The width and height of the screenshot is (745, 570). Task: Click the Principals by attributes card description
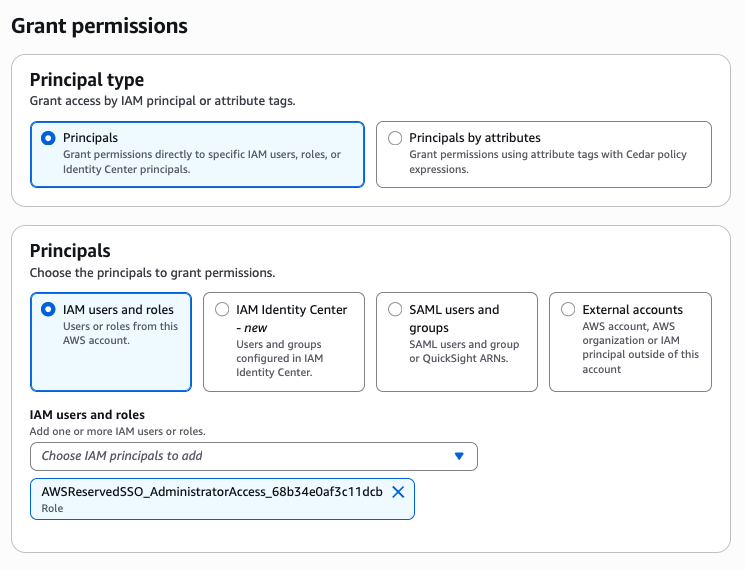tap(548, 161)
